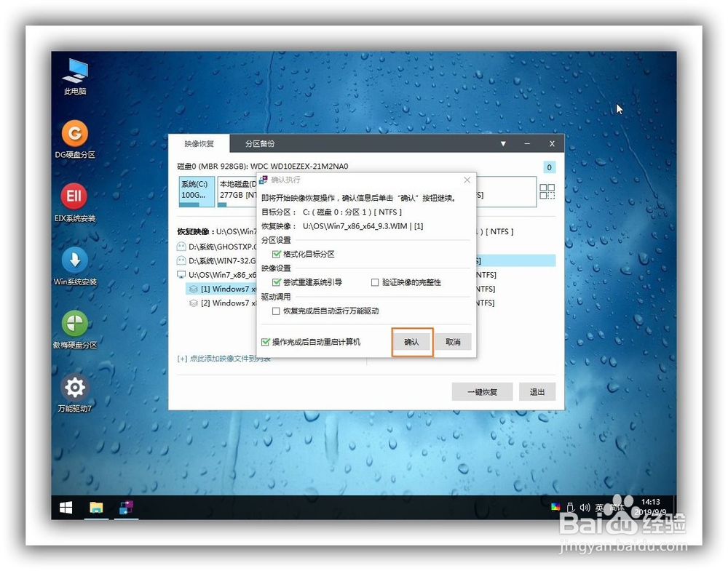Image resolution: width=728 pixels, height=571 pixels.
Task: Toggle 操作完成后自动重启计算机 checkbox
Action: click(x=266, y=343)
